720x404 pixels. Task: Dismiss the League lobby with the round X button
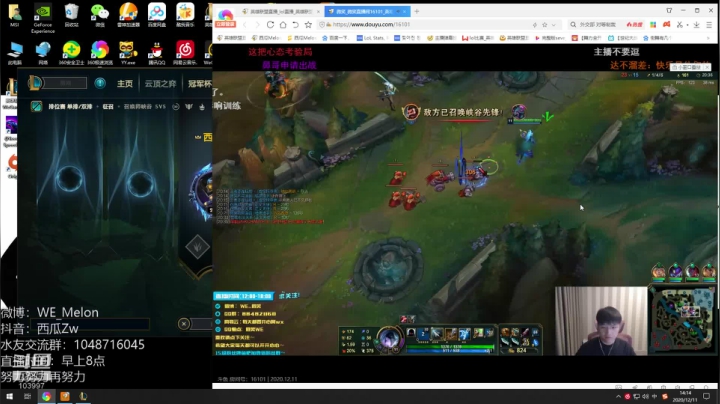[184, 324]
